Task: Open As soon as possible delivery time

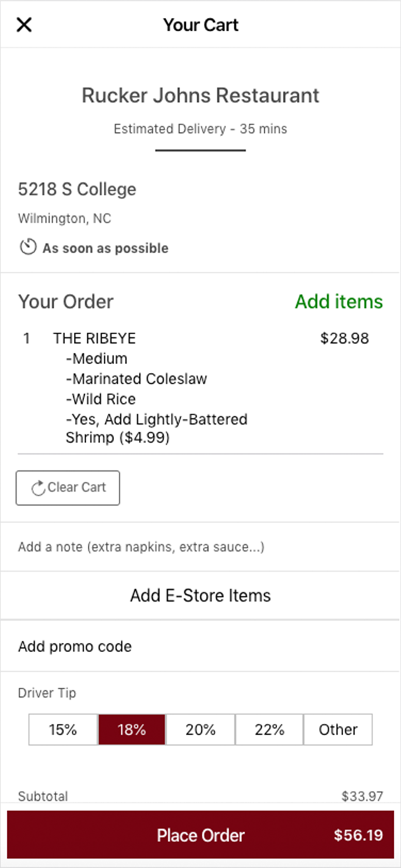Action: tap(105, 248)
